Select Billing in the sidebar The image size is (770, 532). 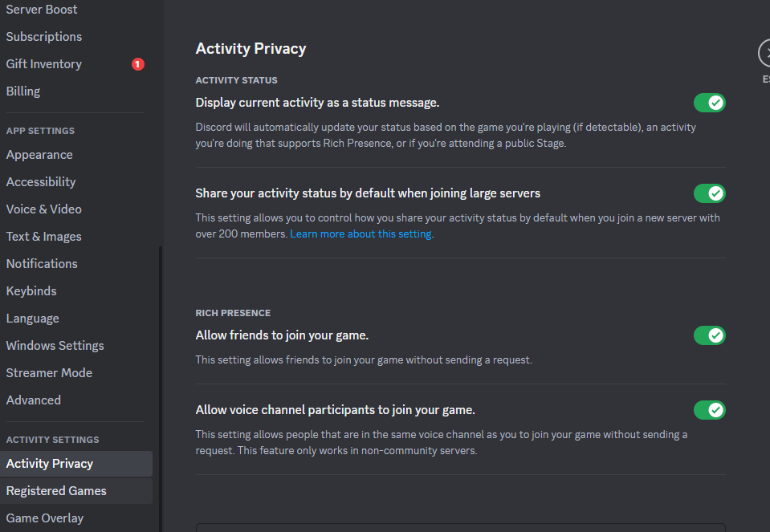23,91
